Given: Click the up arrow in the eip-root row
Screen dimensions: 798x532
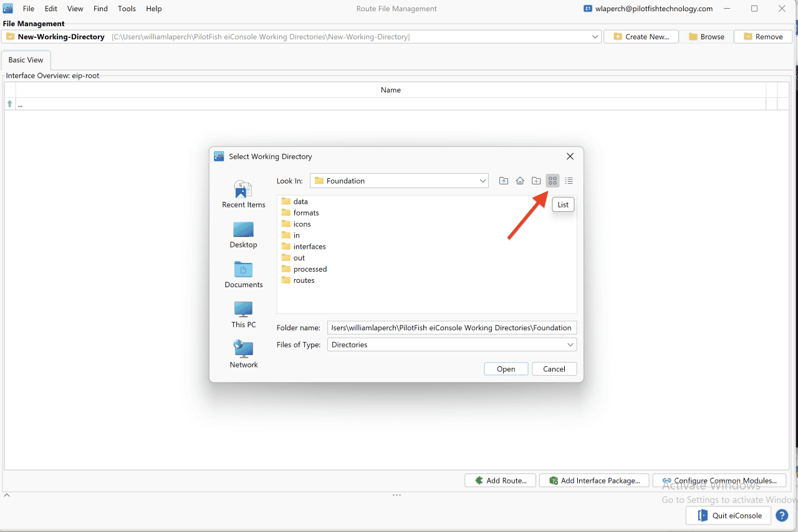Looking at the screenshot, I should pos(9,104).
